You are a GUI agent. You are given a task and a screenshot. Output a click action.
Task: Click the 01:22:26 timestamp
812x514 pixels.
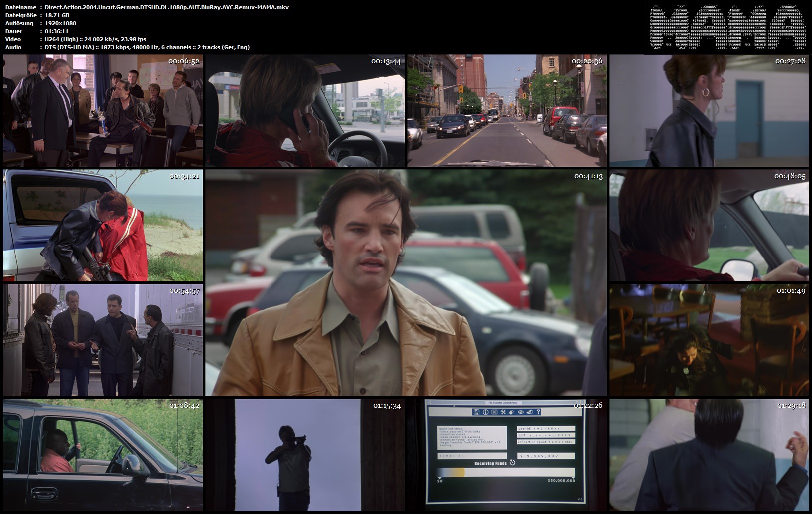coord(588,406)
